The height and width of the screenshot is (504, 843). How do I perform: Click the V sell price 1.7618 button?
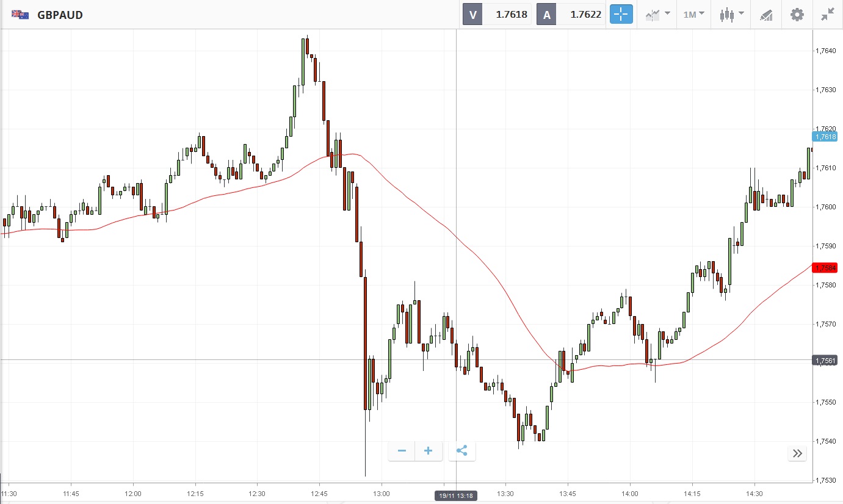(x=496, y=15)
